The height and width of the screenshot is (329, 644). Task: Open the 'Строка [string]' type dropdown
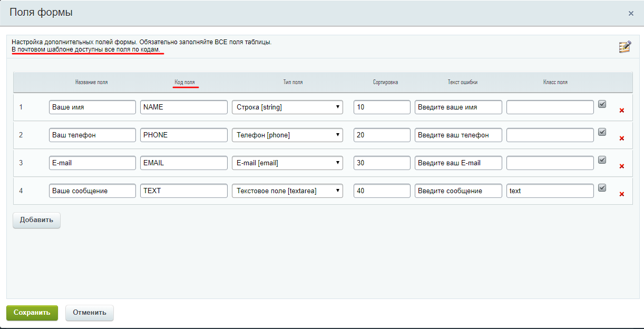(x=287, y=107)
